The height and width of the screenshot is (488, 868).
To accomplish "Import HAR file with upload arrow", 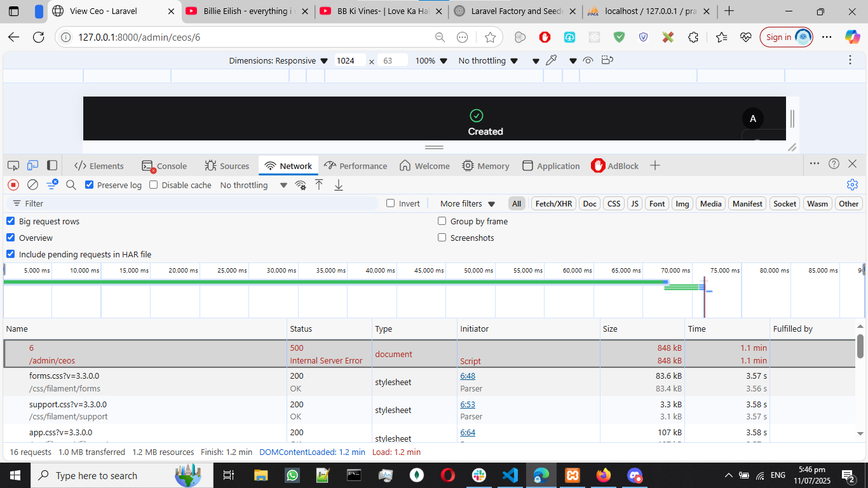I will [x=319, y=185].
